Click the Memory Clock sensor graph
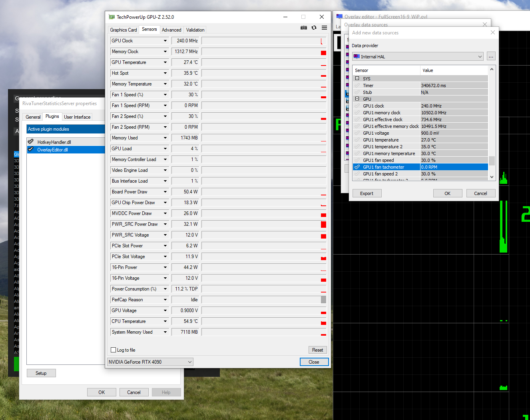The height and width of the screenshot is (420, 530). [264, 52]
